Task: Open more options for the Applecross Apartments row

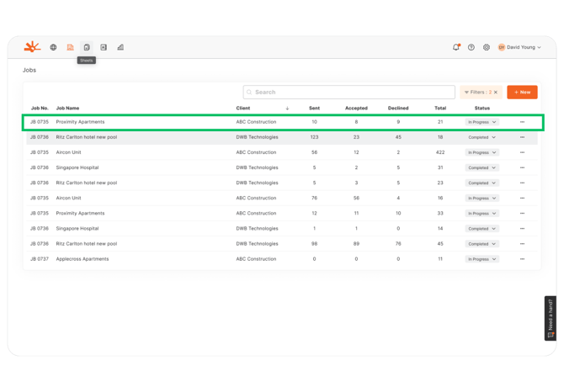Action: [522, 259]
